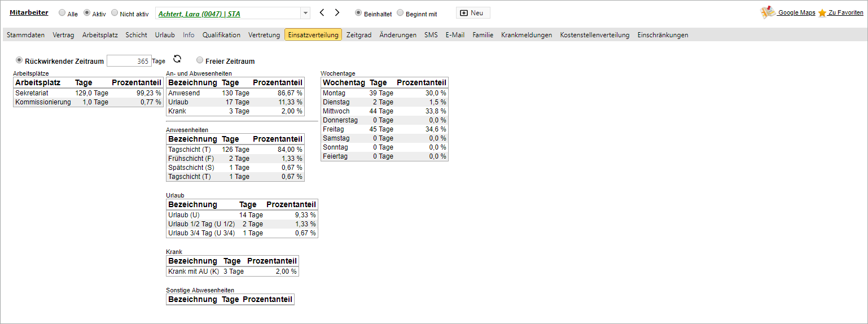Select the Einsatzverteilung tab
Image resolution: width=868 pixels, height=324 pixels.
coord(313,35)
